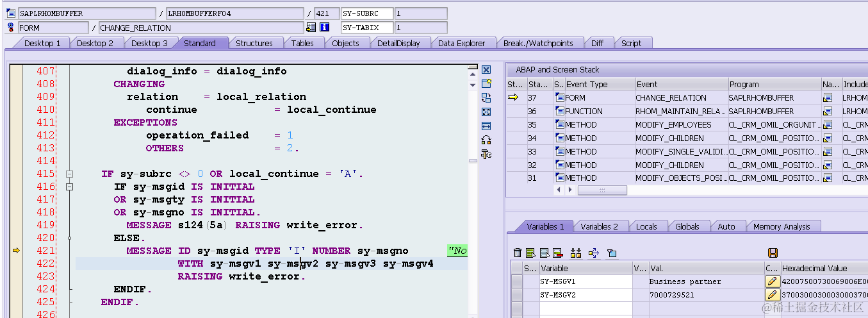
Task: Click breakpoint margin at line 419
Action: click(16, 225)
